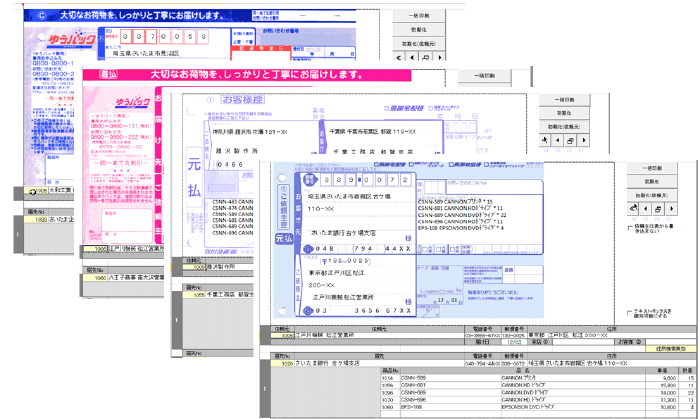
Task: Click 一括印刷 in pink Yu-Pack window
Action: pyautogui.click(x=484, y=75)
